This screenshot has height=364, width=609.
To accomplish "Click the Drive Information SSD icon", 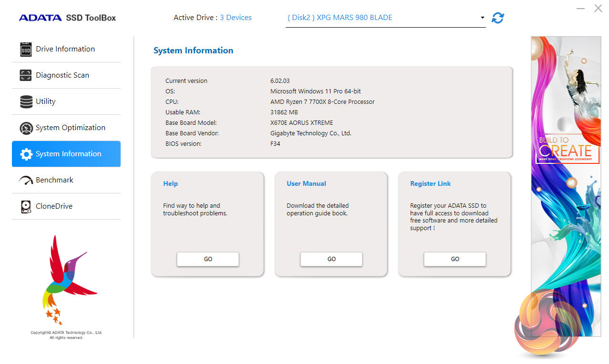I will click(26, 49).
